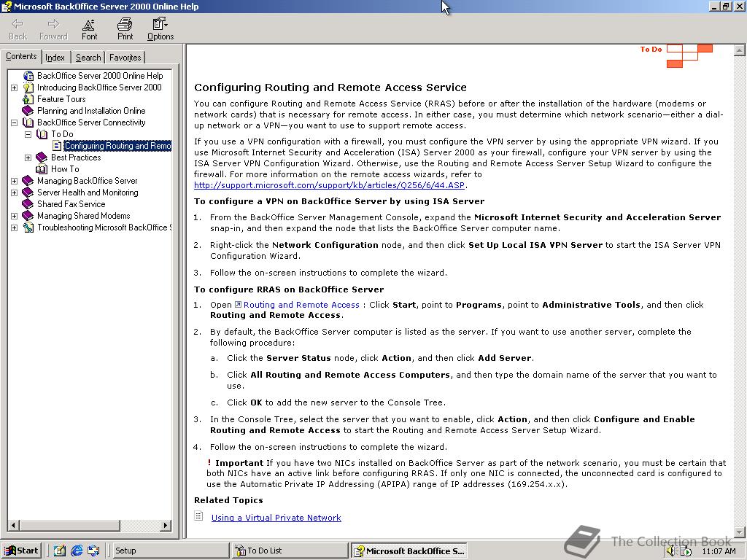Open Using a Virtual Private Network link

click(276, 518)
